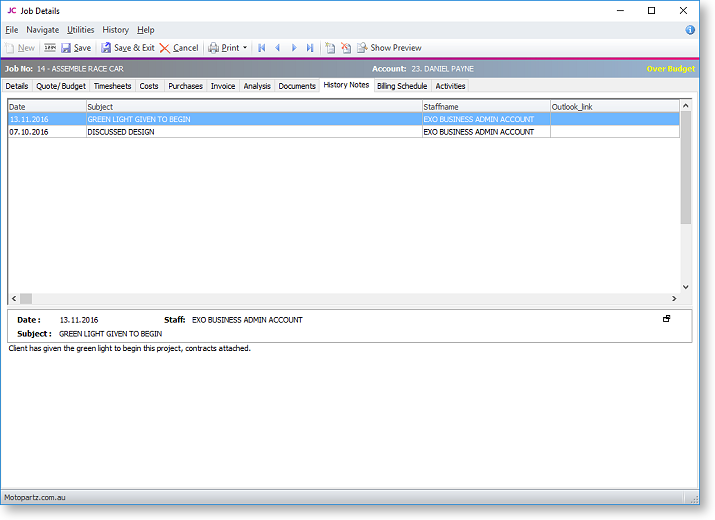Click the grid's scroll up arrow

(x=685, y=105)
